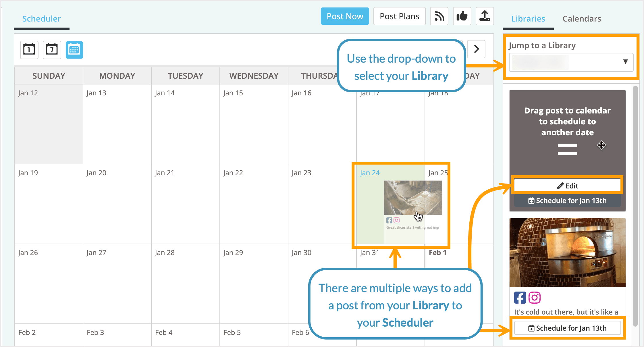Switch to the Calendars tab
Viewport: 644px width, 347px height.
click(x=581, y=18)
